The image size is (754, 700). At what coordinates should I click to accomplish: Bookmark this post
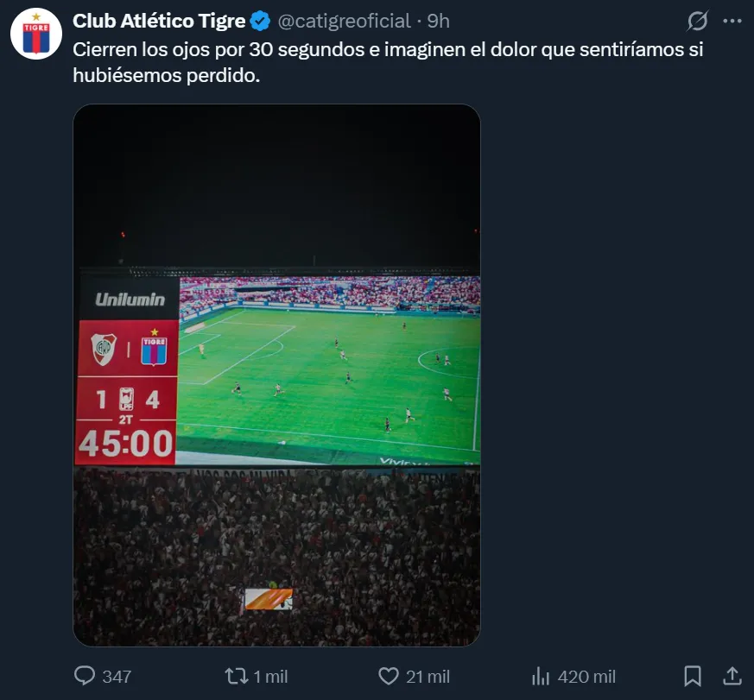tap(693, 676)
